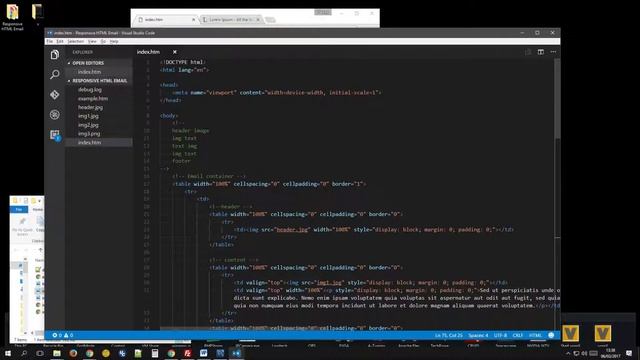Open the Extensions view with the badge
The image size is (640, 360).
[55, 135]
